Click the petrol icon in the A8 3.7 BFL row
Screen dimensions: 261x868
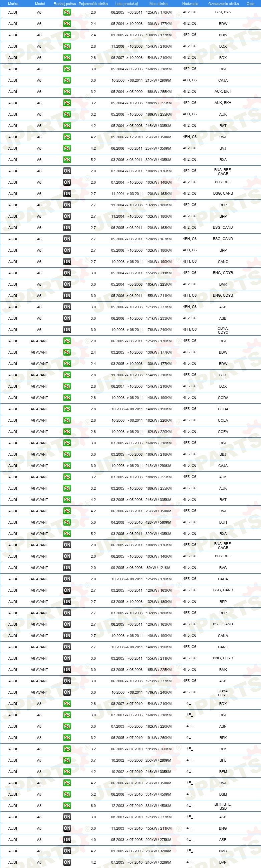point(67,760)
